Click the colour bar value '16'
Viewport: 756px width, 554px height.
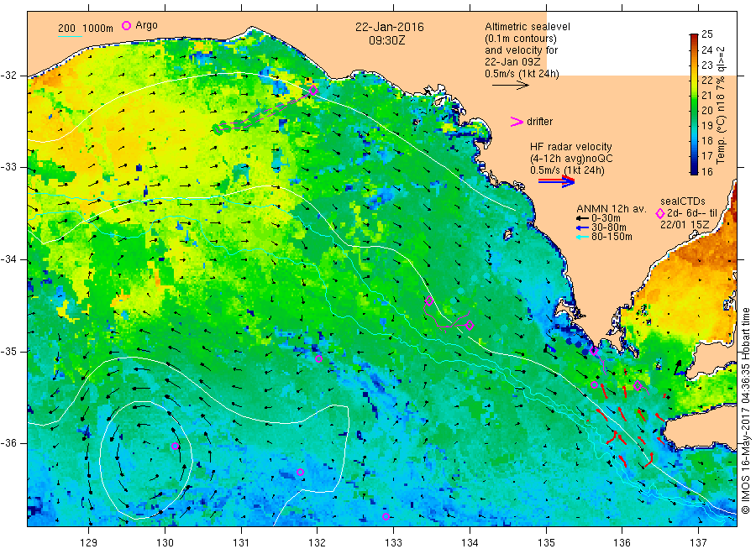click(x=707, y=171)
